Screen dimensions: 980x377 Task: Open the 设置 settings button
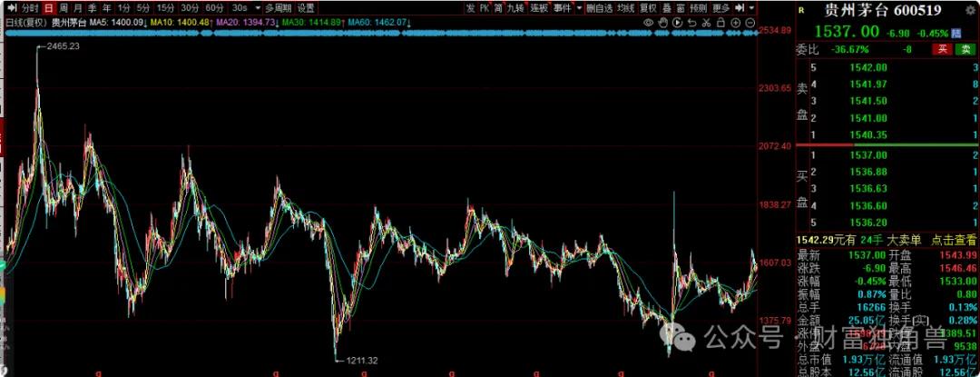coord(306,8)
